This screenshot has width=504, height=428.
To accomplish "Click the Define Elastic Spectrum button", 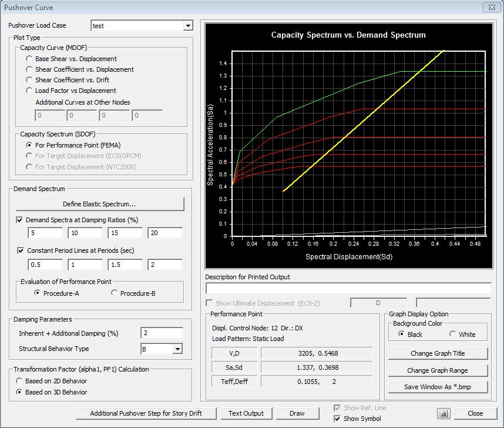I will pos(100,204).
